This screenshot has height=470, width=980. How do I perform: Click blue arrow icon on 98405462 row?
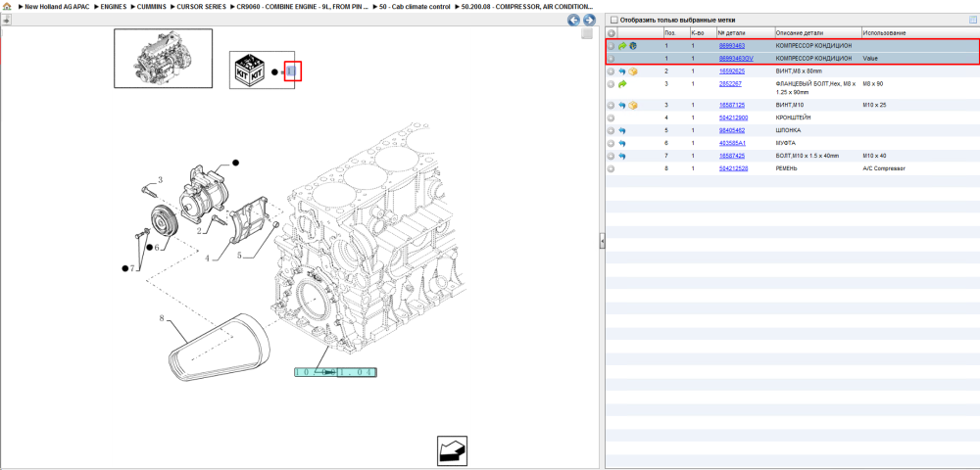coord(622,130)
